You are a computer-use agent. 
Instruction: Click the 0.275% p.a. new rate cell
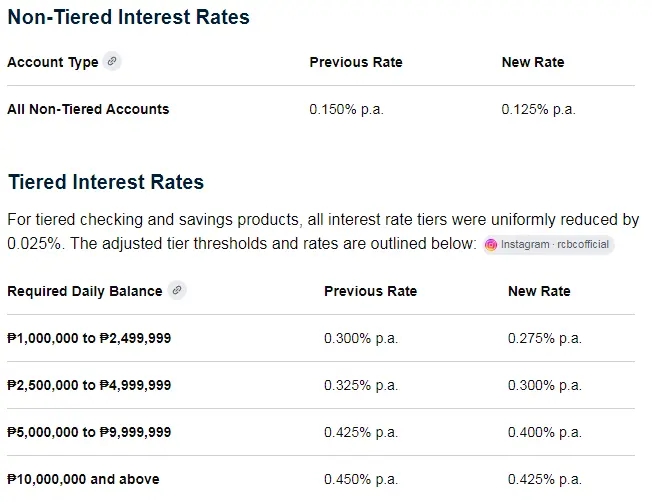(x=545, y=338)
